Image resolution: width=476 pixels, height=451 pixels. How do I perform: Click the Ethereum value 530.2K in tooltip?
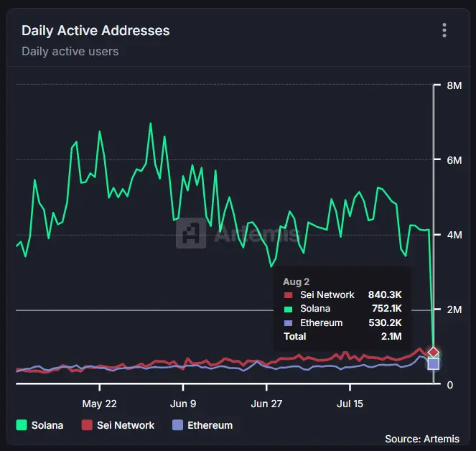pyautogui.click(x=385, y=322)
